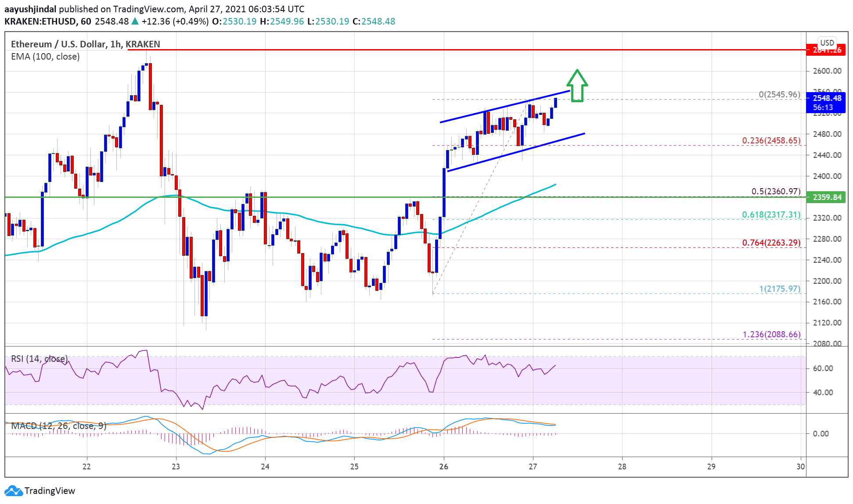Click the 0.236(2458.65) Fibonacci label
853x504 pixels.
[x=771, y=141]
